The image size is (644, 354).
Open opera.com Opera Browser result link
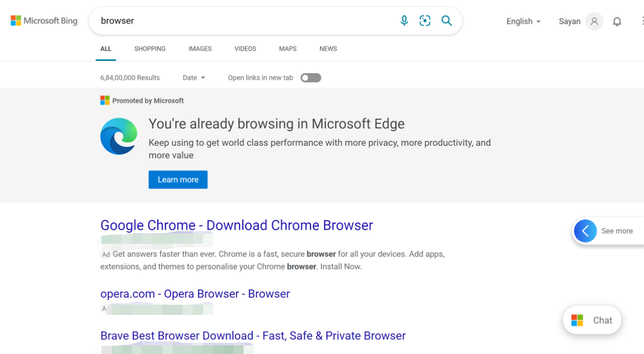pyautogui.click(x=195, y=294)
